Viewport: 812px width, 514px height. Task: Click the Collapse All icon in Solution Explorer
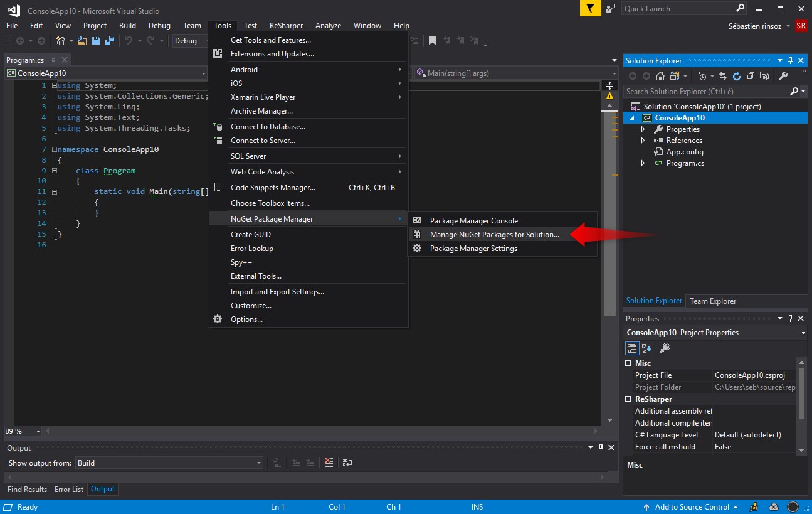tap(750, 76)
